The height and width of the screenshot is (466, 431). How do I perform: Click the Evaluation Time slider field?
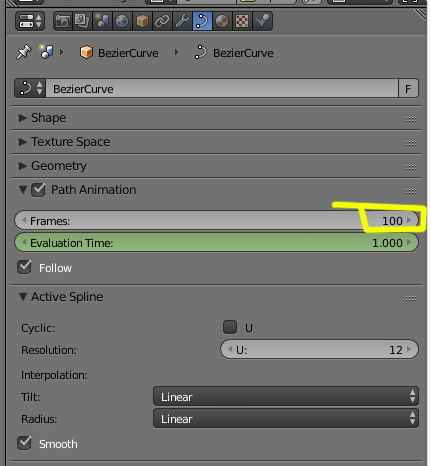216,243
